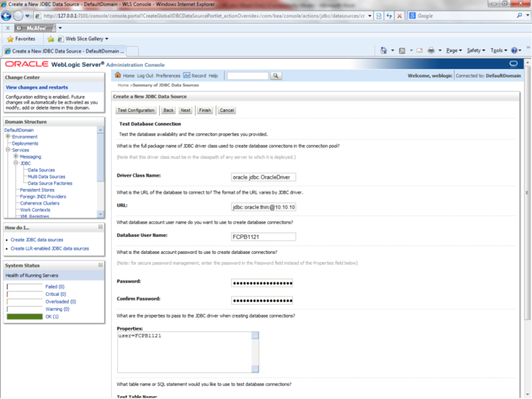The width and height of the screenshot is (532, 399).
Task: Click the Database User Name field
Action: tap(263, 237)
